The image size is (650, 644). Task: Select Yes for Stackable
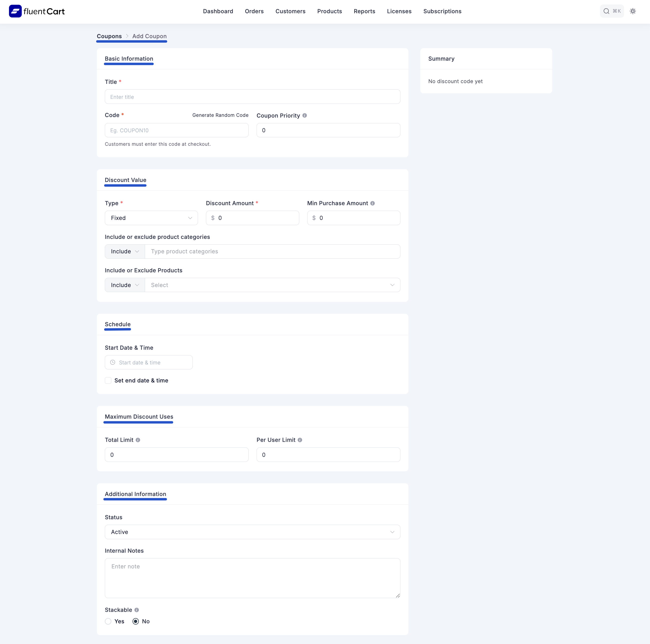[x=108, y=622]
